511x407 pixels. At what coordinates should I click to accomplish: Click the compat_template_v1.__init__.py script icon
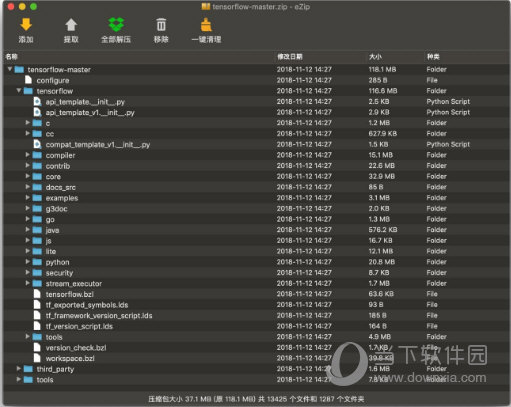(x=38, y=144)
